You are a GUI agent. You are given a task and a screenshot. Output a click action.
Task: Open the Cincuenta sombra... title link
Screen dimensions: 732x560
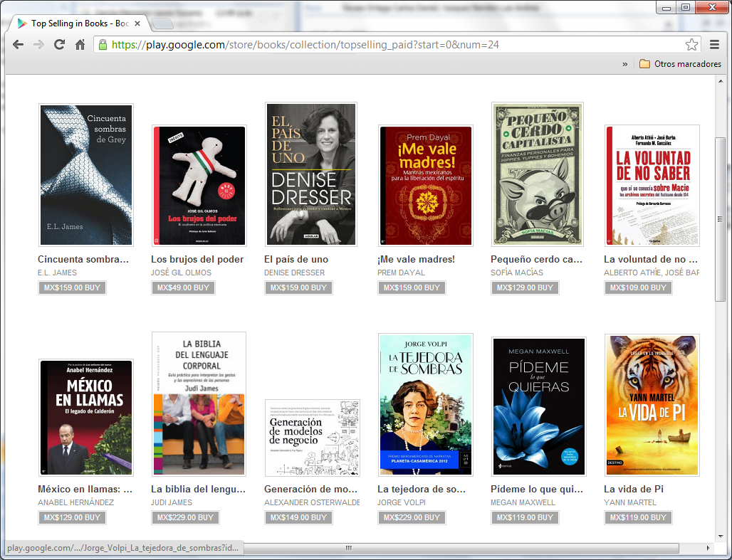pos(83,260)
